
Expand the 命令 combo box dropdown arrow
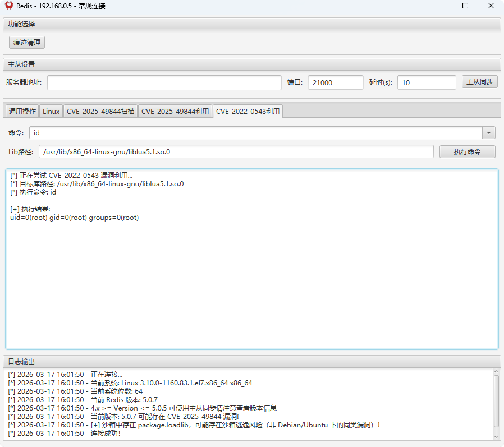pos(489,132)
